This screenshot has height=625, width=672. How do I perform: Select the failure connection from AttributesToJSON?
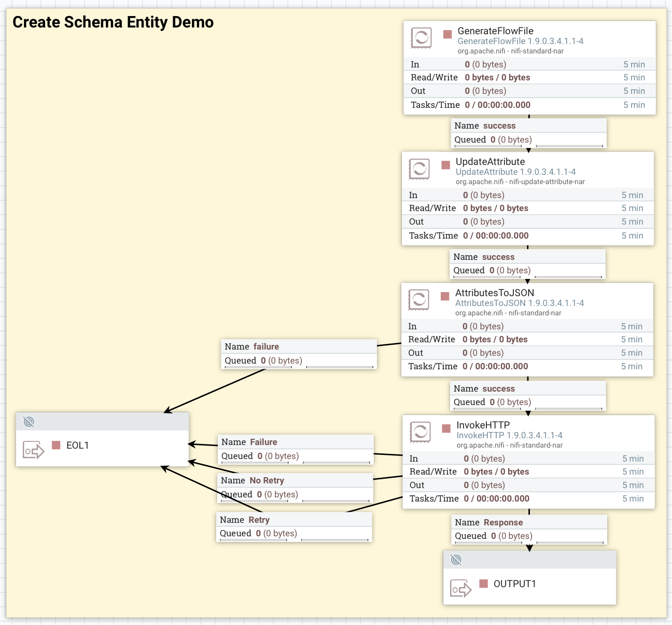coord(265,346)
